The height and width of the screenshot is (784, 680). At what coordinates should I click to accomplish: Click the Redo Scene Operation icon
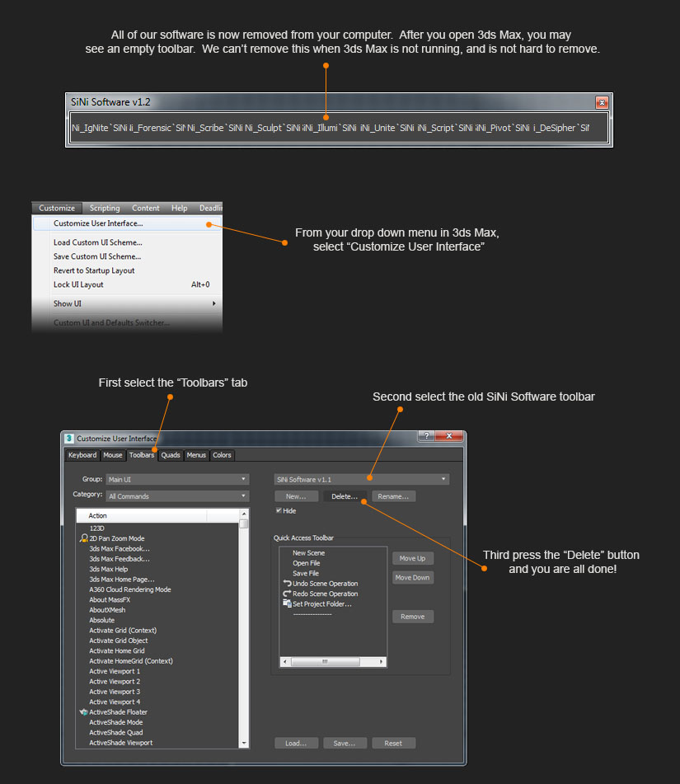point(287,594)
